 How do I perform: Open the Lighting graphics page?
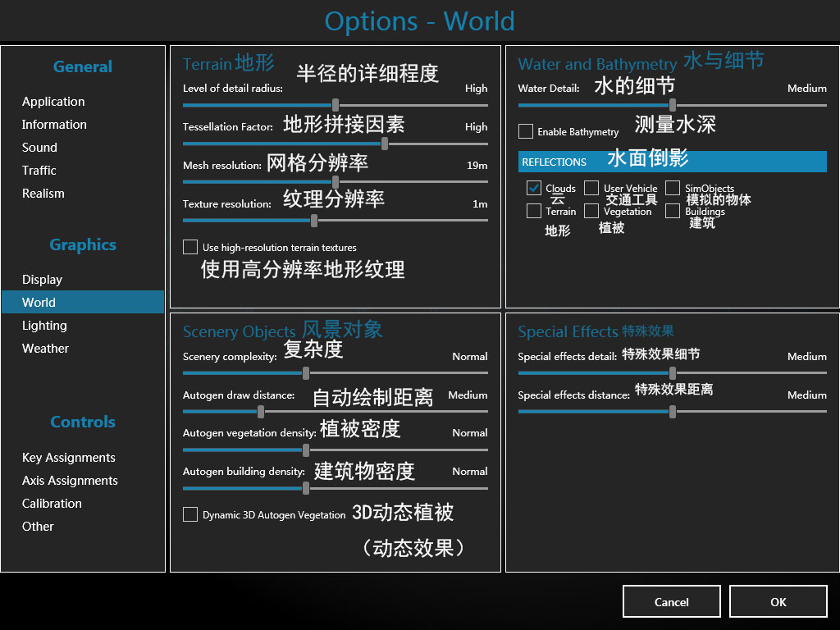tap(44, 325)
